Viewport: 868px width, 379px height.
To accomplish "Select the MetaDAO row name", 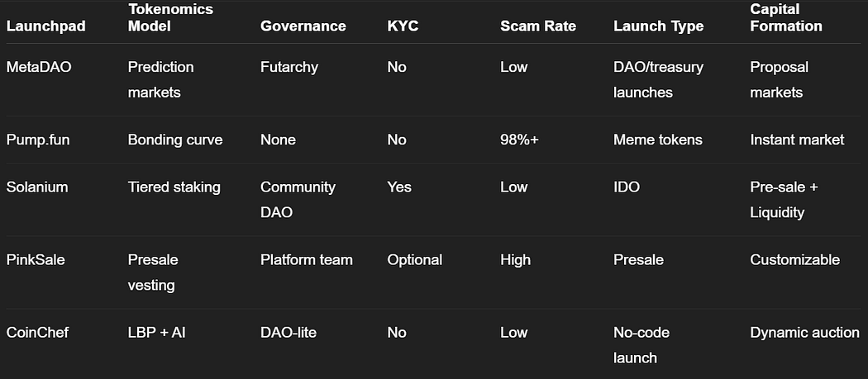I will tap(39, 67).
